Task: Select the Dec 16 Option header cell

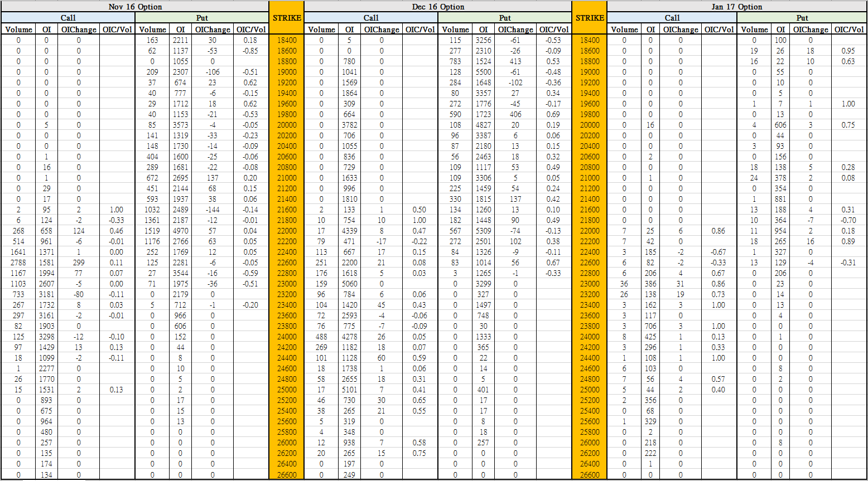Action: pos(438,7)
